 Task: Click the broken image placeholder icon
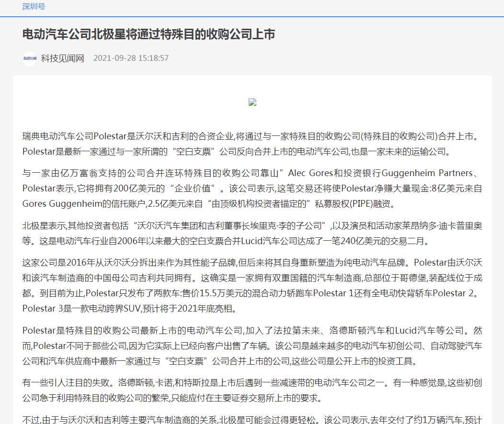[252, 102]
